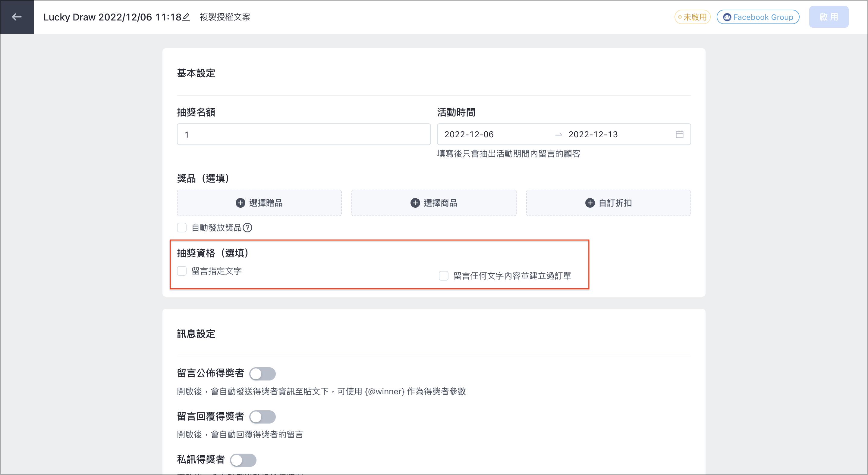
Task: Click the question mark help icon beside 自動發放獎品
Action: click(x=247, y=228)
